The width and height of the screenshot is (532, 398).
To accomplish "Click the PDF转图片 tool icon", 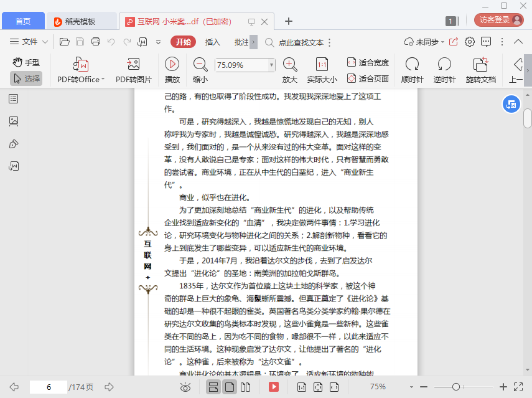I will (133, 65).
